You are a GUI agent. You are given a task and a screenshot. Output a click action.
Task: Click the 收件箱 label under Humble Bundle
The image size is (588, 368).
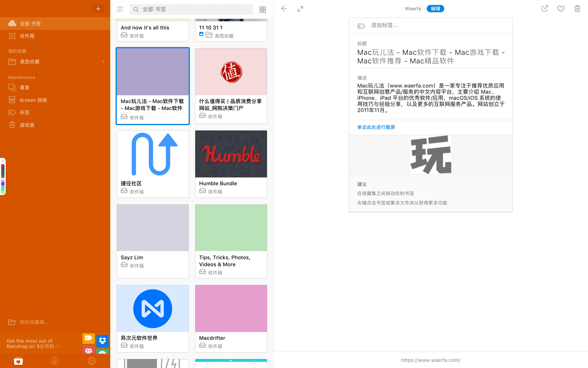point(215,192)
